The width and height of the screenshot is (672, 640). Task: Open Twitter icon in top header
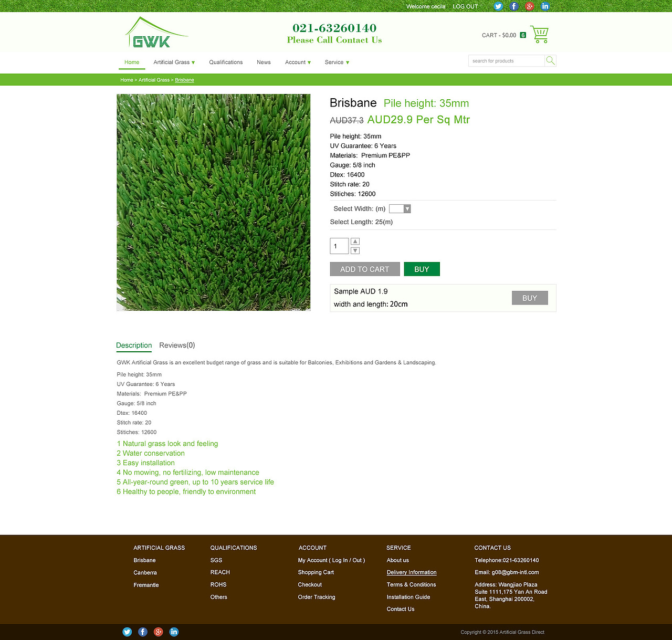click(498, 6)
